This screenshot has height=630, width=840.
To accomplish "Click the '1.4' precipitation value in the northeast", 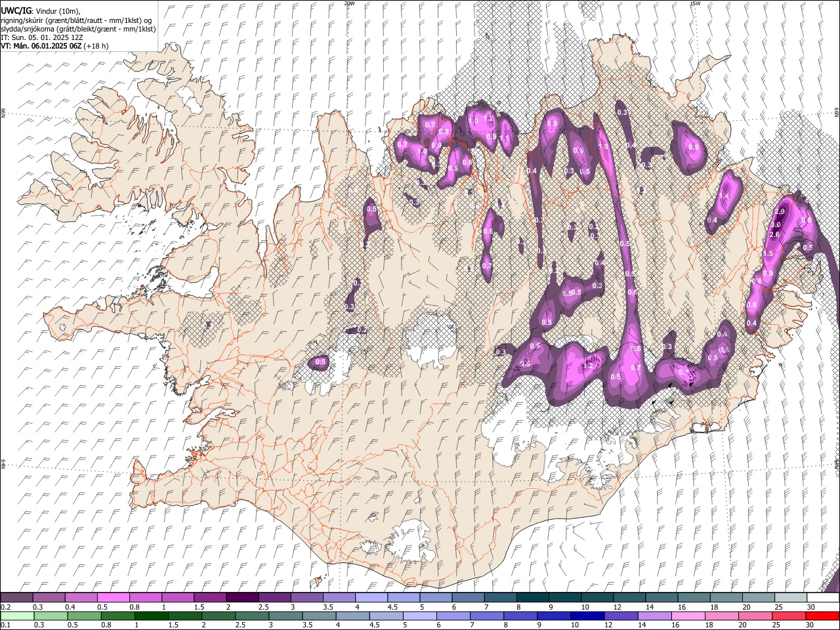I will [x=724, y=196].
